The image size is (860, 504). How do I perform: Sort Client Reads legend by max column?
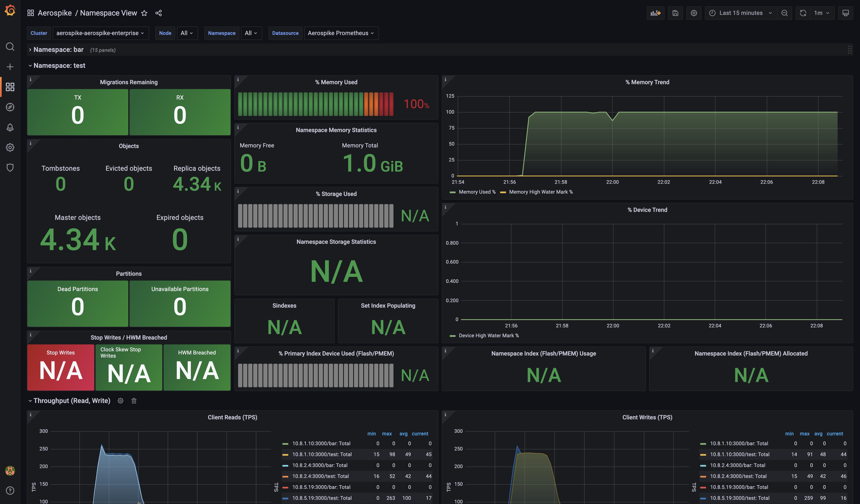point(387,434)
